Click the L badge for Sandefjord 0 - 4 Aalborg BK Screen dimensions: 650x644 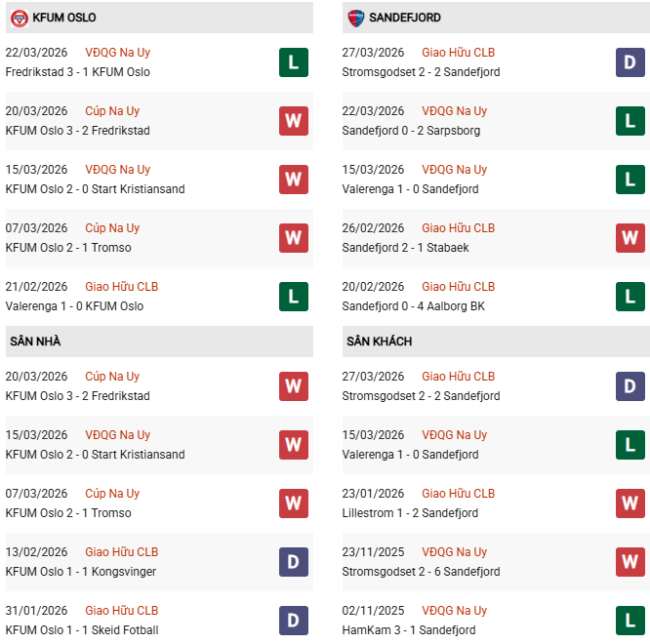630,296
